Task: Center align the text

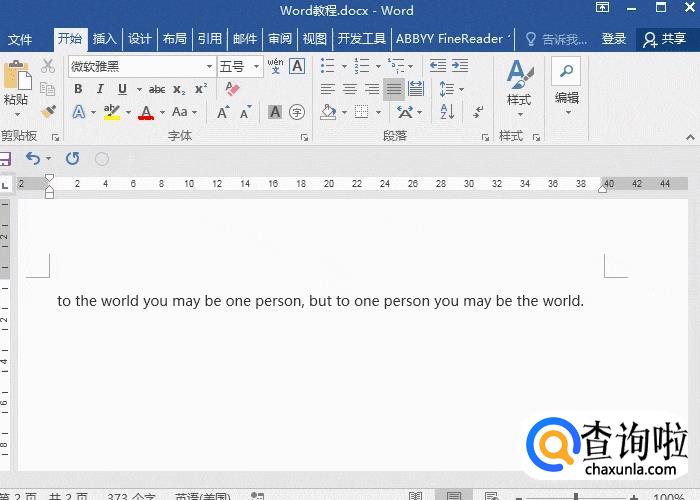Action: [x=350, y=89]
